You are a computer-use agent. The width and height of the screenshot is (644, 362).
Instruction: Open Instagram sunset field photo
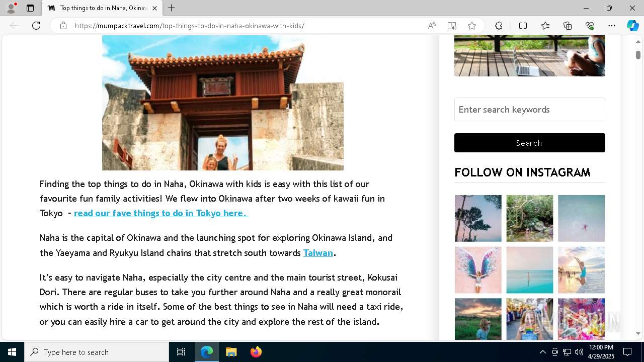click(x=478, y=319)
